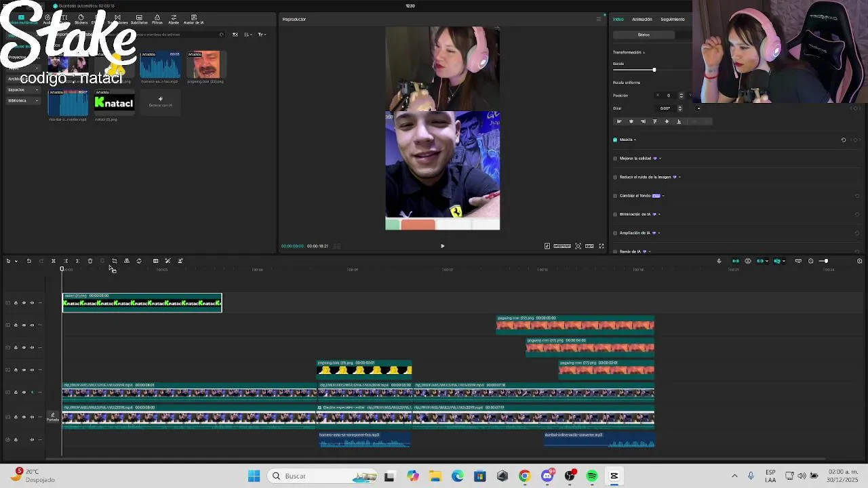Screen dimensions: 868x488
Task: Click the rotate tool in timeline toolbar
Action: pyautogui.click(x=139, y=261)
